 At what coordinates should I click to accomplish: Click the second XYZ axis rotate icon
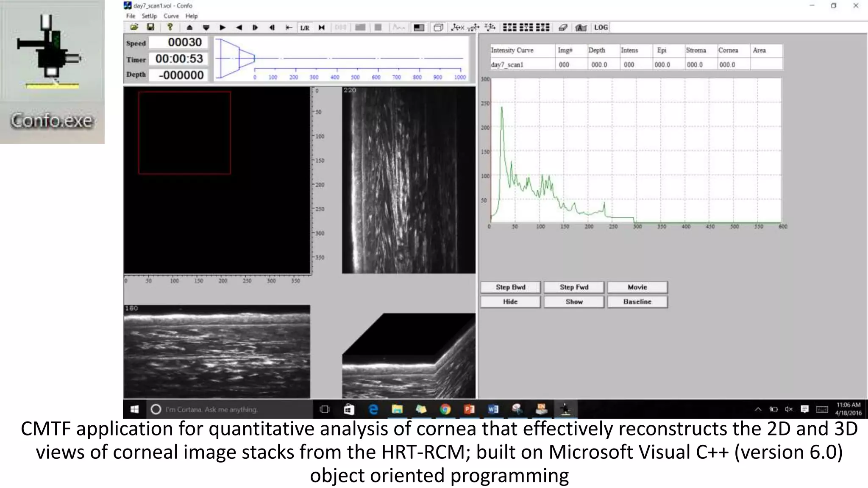point(473,28)
